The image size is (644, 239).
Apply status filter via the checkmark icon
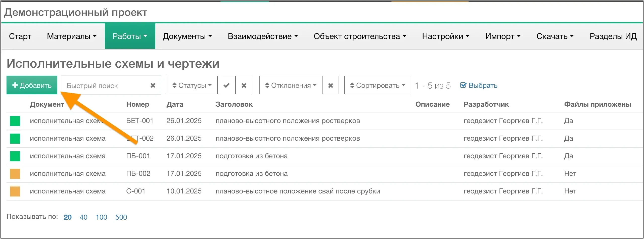click(226, 85)
